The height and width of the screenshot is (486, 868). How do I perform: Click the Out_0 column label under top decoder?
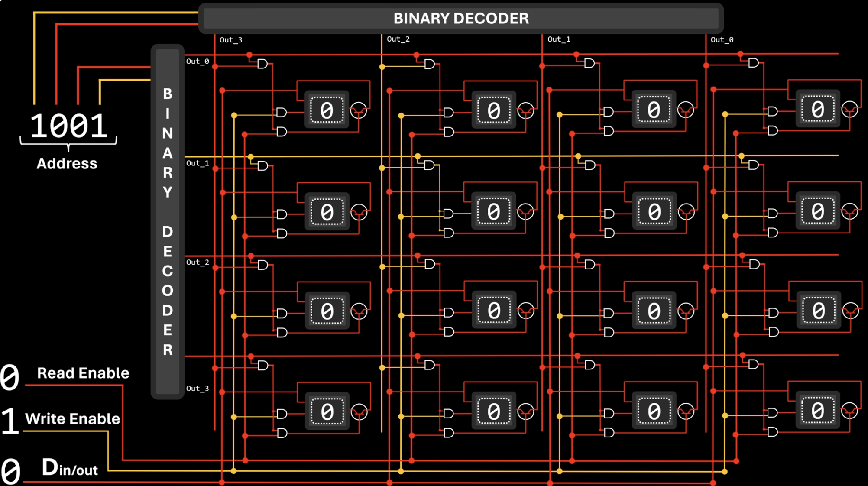[722, 39]
